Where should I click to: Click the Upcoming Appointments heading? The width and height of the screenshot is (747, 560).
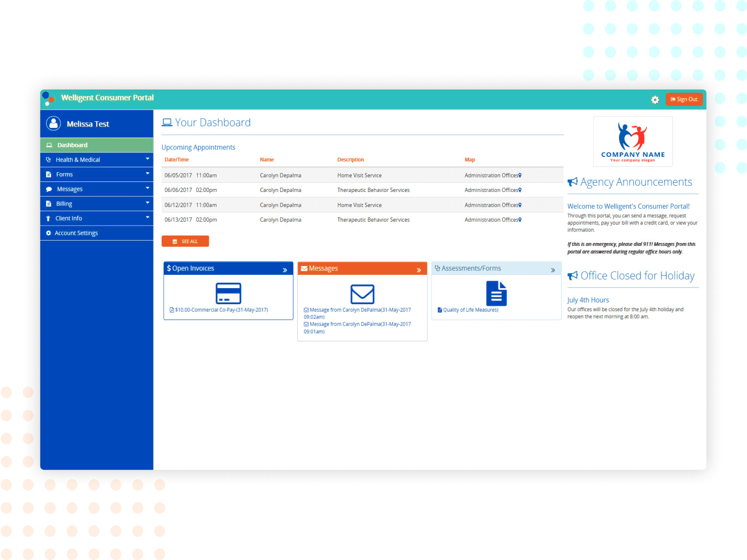point(198,147)
